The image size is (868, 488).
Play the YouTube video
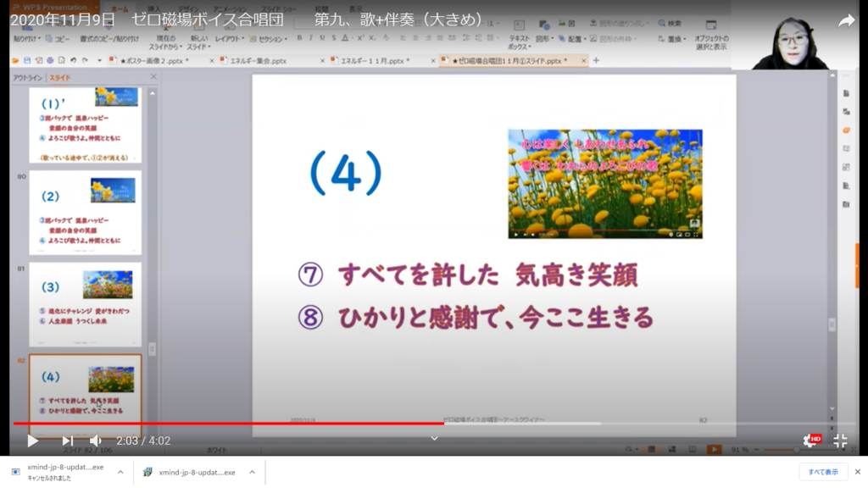[x=33, y=441]
